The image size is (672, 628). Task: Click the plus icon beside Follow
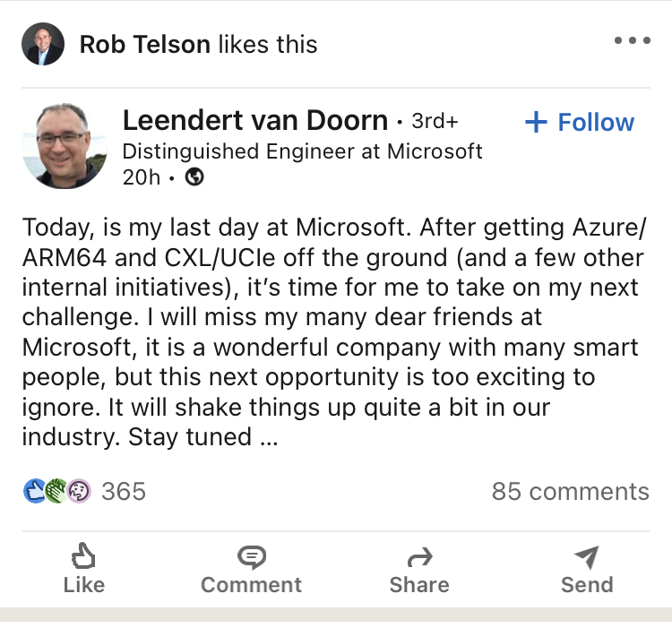pos(536,122)
